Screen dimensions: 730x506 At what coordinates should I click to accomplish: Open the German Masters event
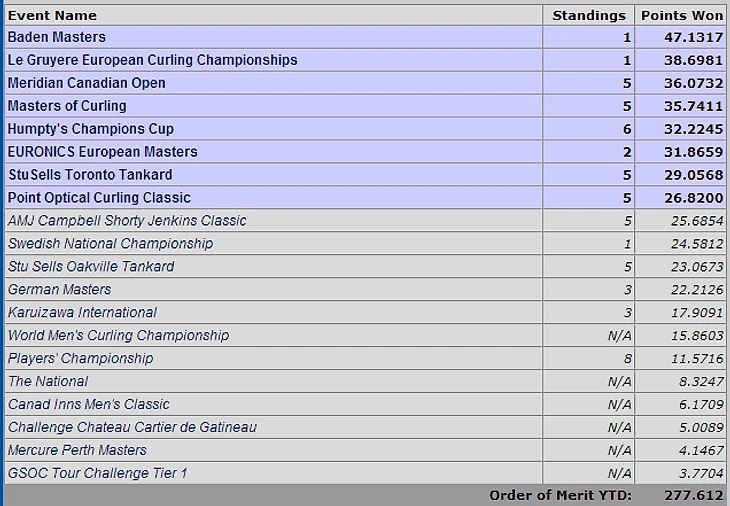[x=60, y=290]
